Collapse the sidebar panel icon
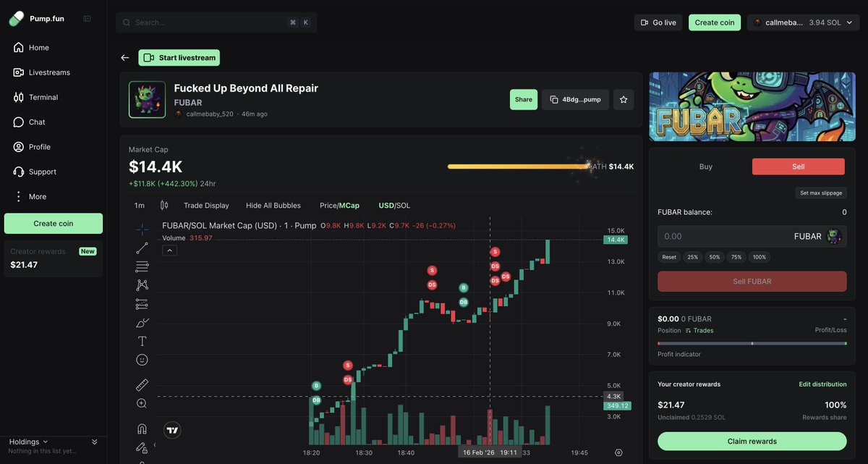Viewport: 868px width, 464px height. pos(87,19)
